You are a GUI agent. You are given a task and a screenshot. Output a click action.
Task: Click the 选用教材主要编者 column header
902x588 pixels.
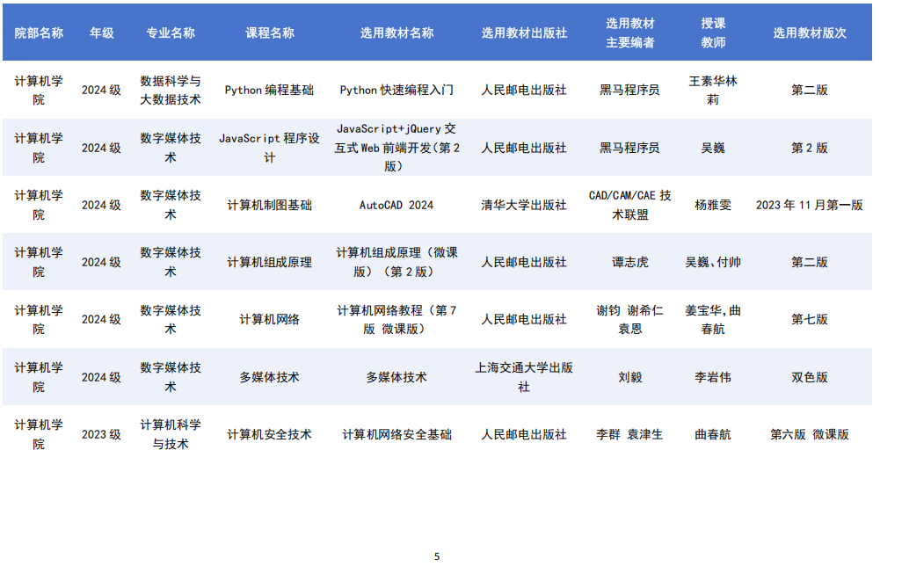(x=629, y=33)
